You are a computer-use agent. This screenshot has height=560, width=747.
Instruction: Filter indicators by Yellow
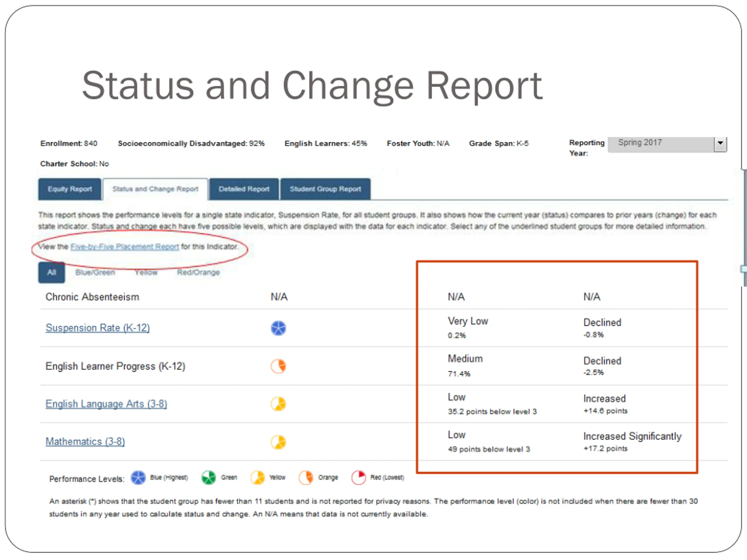click(x=146, y=272)
